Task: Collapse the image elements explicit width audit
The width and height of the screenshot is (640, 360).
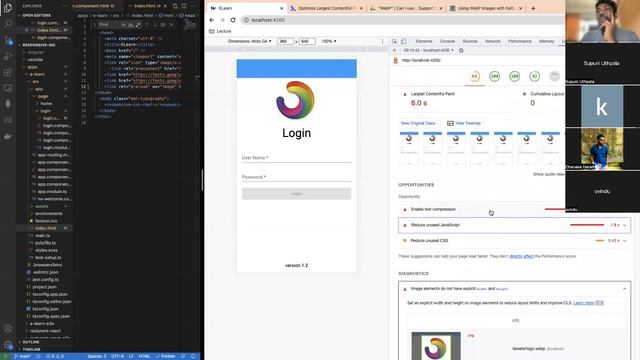Action: coord(514,289)
